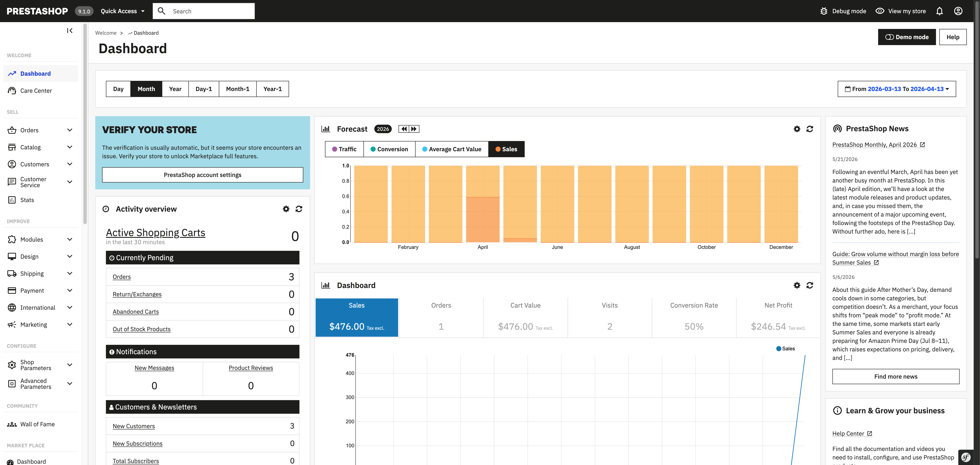Open the Active Shopping Carts link
Image resolution: width=980 pixels, height=465 pixels.
(x=156, y=232)
